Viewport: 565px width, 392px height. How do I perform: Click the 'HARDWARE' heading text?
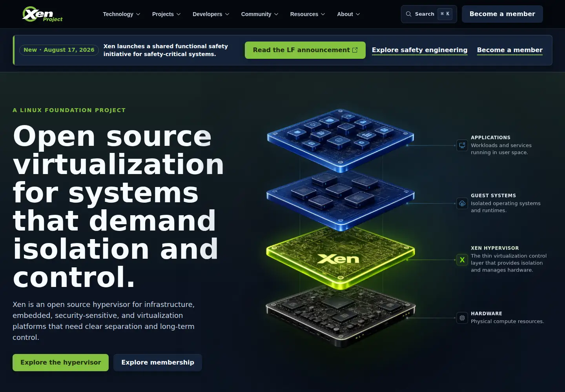point(487,314)
